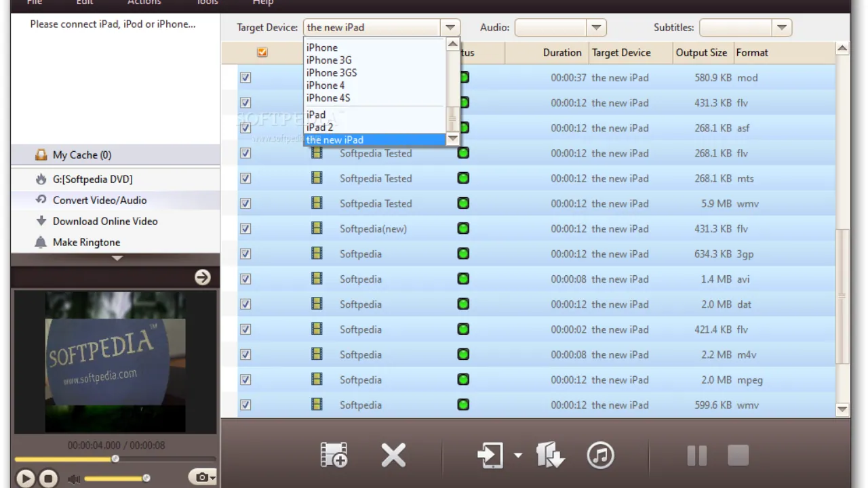Click the export to computer toolbar icon
The image size is (868, 488).
tap(550, 455)
